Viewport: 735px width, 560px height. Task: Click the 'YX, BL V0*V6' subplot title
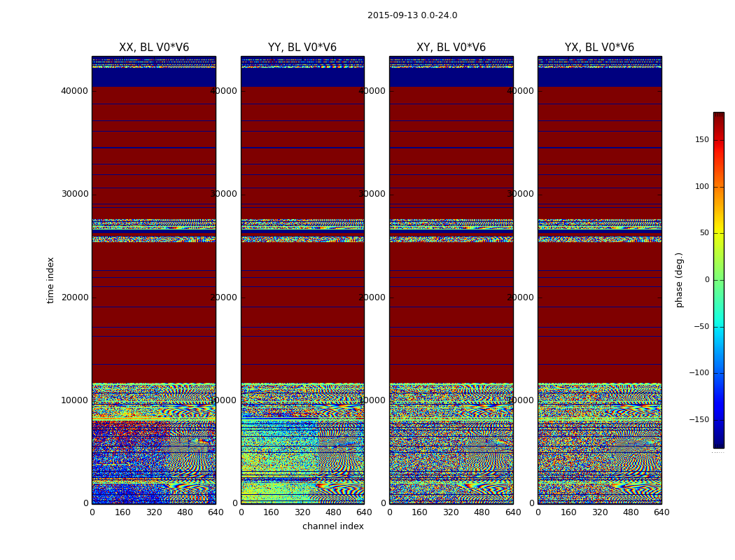coord(599,48)
